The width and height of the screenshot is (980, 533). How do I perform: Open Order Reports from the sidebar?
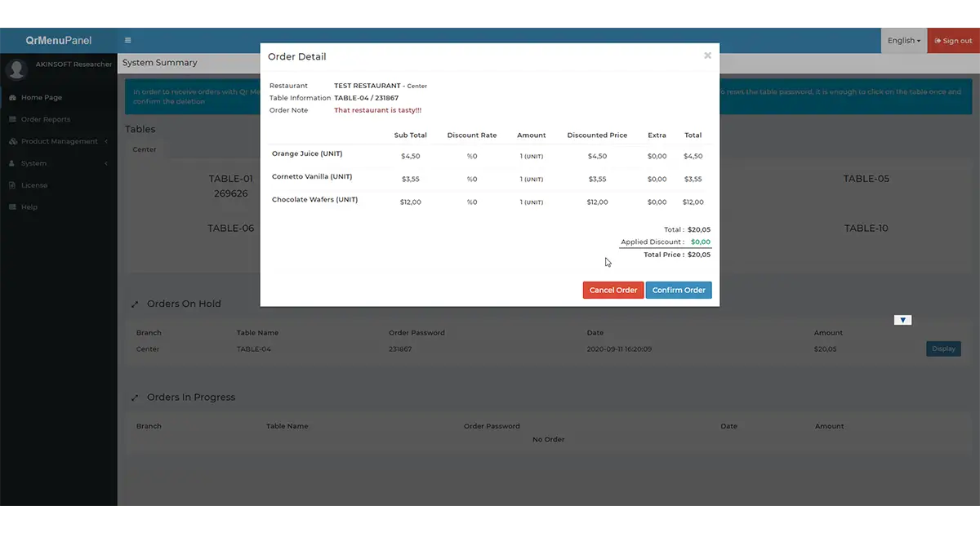(46, 119)
